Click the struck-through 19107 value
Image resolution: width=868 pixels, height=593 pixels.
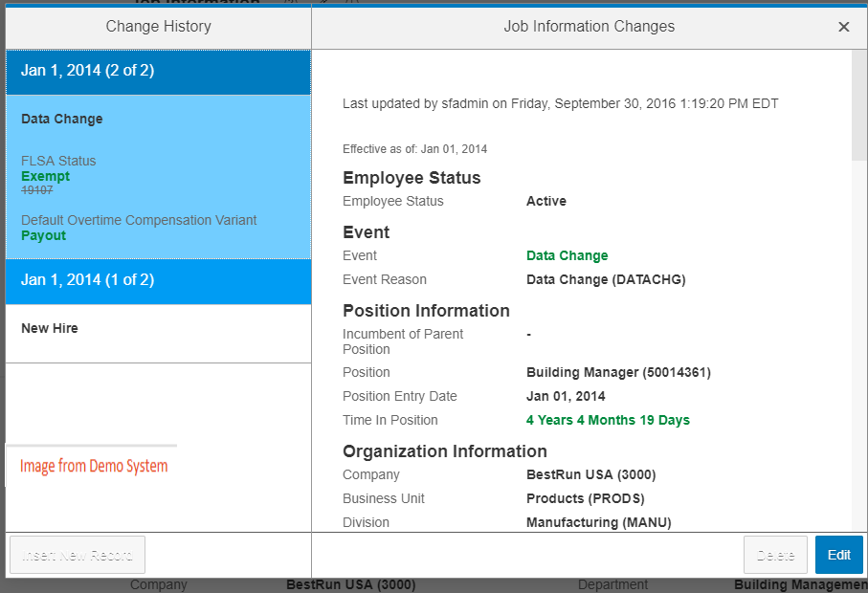(37, 190)
